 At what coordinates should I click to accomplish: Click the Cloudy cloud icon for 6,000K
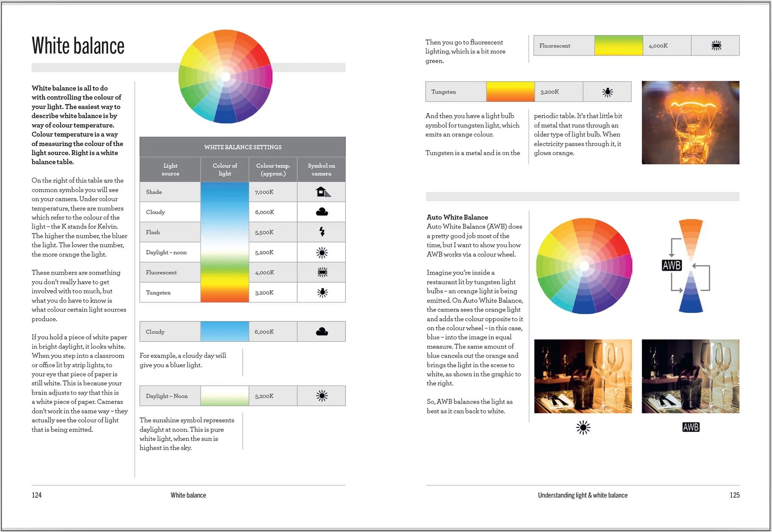(x=322, y=212)
